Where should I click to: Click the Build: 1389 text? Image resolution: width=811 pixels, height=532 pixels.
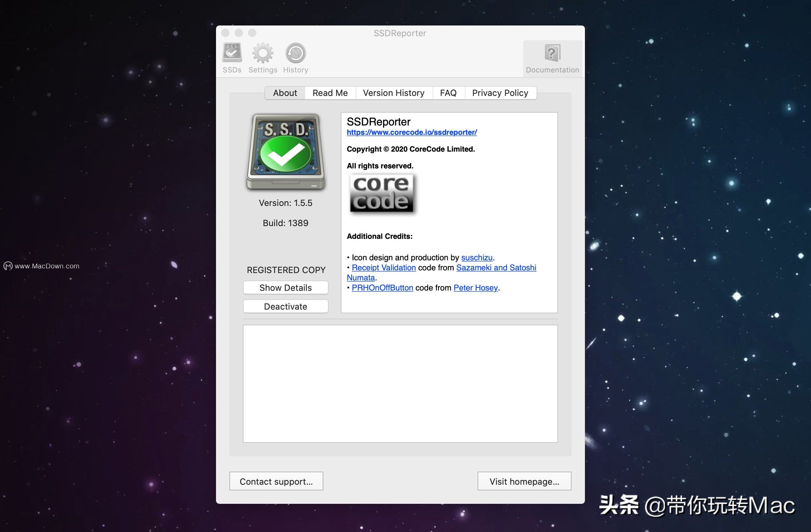coord(285,223)
